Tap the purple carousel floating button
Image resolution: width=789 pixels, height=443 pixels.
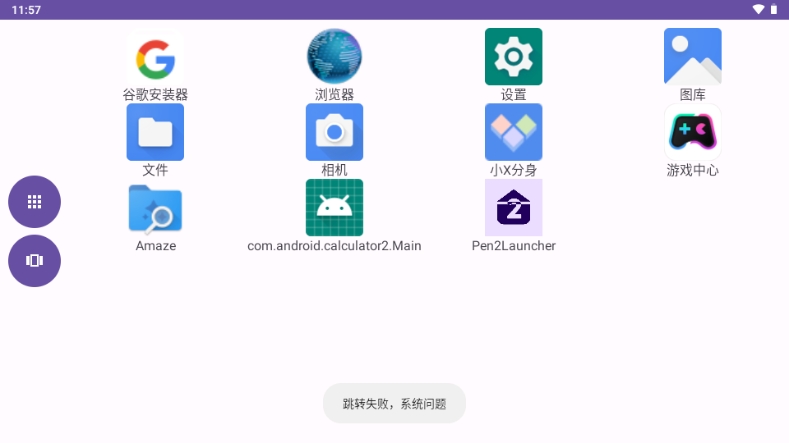34,261
